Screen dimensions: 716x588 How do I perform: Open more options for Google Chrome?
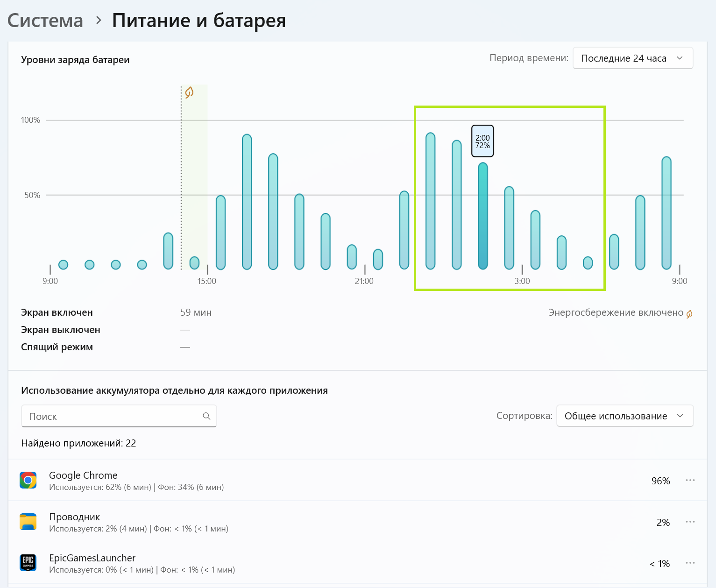[690, 480]
